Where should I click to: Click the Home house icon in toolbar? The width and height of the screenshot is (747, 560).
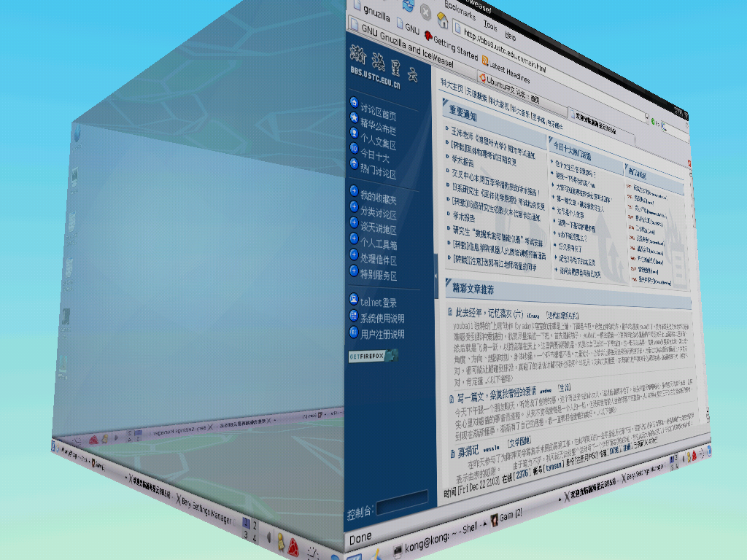(x=443, y=20)
